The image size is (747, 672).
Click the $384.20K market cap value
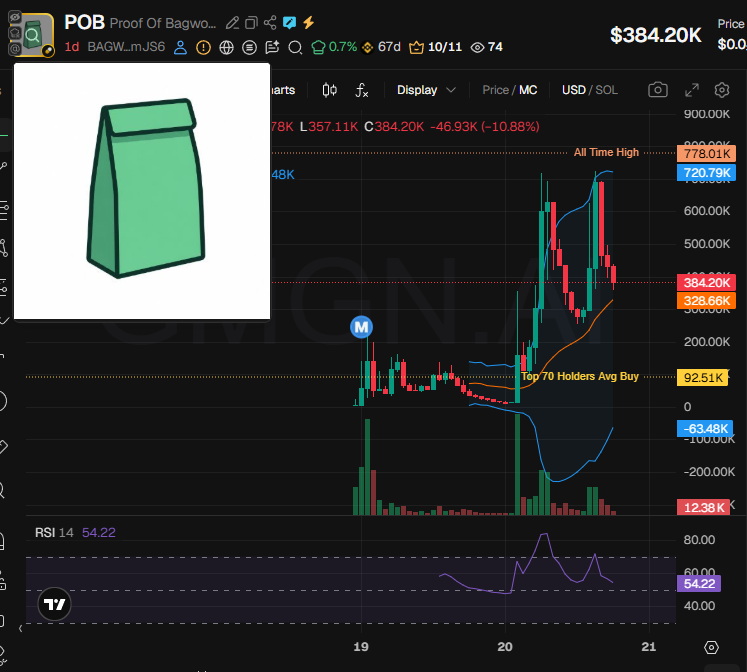tap(656, 35)
